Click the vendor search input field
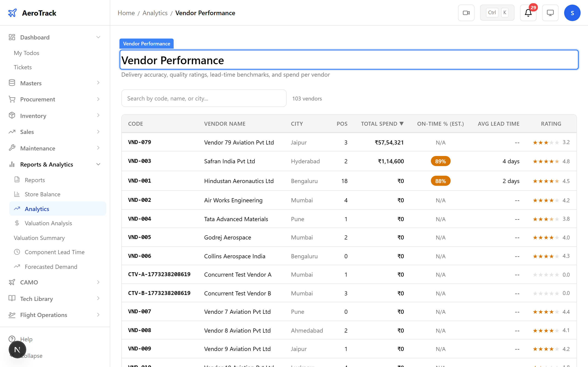 click(x=204, y=98)
